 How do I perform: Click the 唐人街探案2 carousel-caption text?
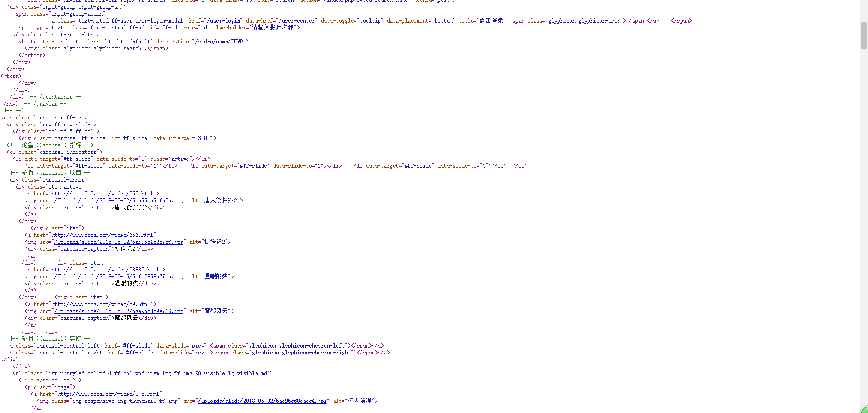(131, 207)
